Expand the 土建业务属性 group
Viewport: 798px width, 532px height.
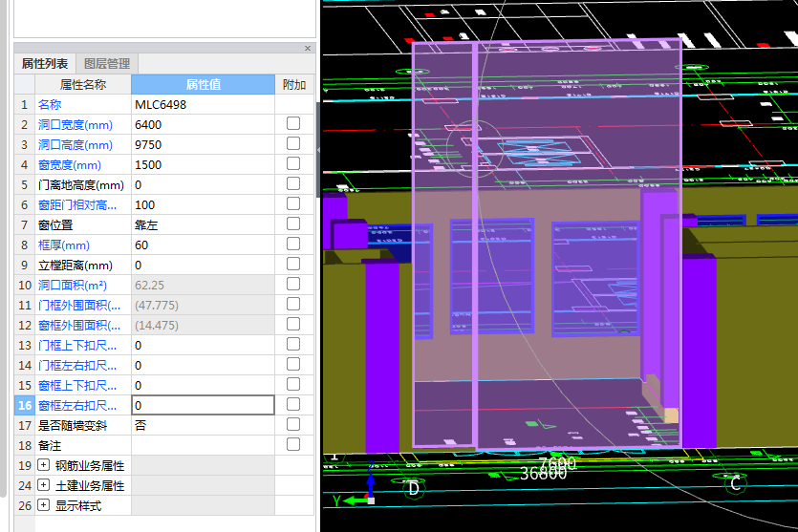tap(44, 485)
